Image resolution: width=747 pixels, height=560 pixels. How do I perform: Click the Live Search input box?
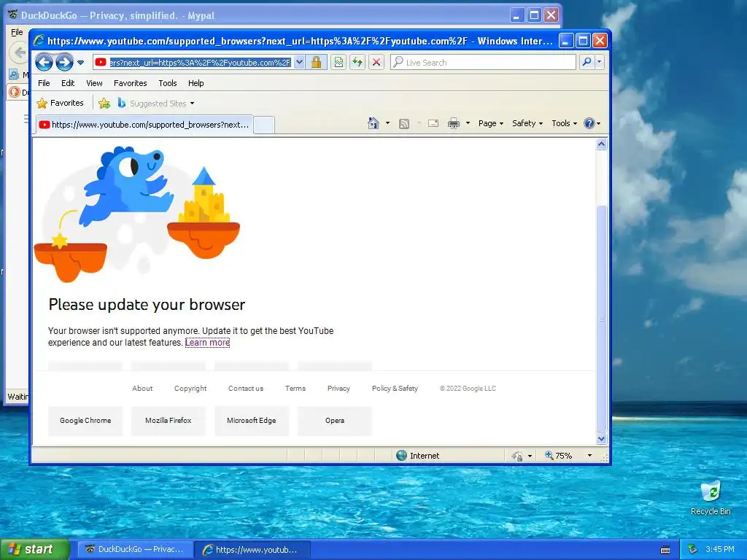coord(483,63)
